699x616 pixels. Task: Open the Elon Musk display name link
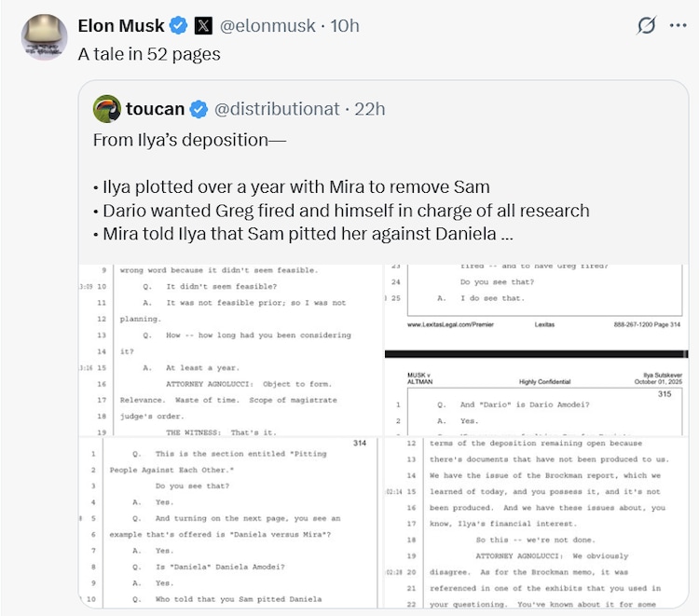click(x=121, y=26)
